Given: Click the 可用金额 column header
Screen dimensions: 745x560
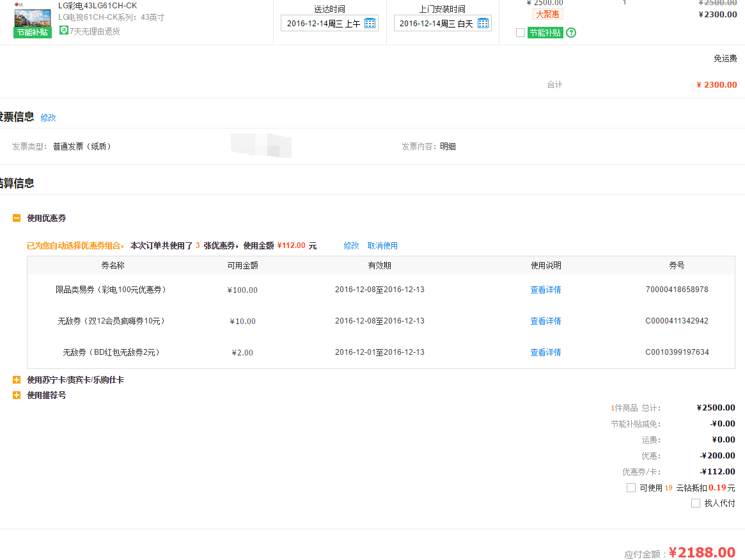Looking at the screenshot, I should coord(242,265).
